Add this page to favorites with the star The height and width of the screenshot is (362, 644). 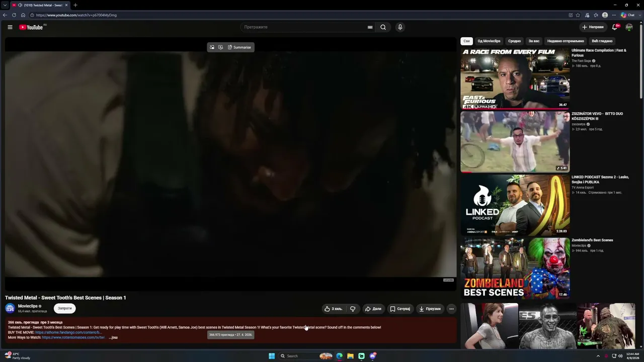click(x=578, y=15)
